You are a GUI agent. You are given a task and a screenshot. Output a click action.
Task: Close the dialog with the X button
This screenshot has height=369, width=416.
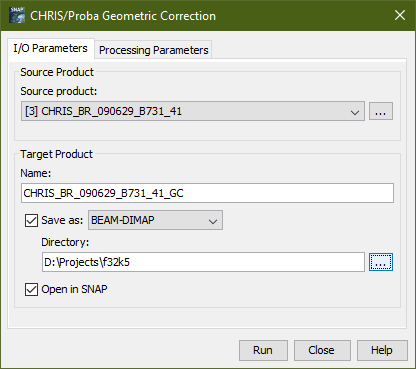[400, 15]
